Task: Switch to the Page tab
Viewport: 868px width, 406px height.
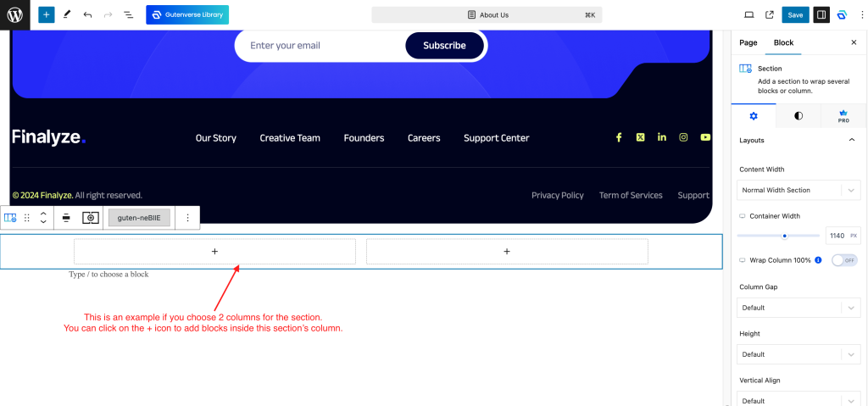Action: [x=748, y=42]
